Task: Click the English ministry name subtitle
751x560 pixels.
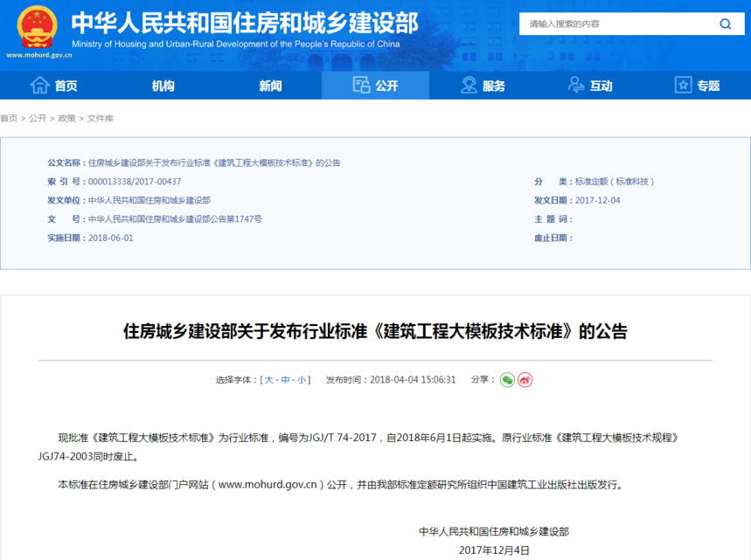Action: click(x=236, y=44)
